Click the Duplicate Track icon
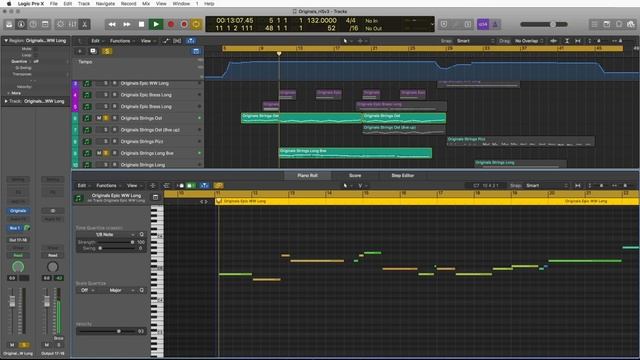 point(93,51)
